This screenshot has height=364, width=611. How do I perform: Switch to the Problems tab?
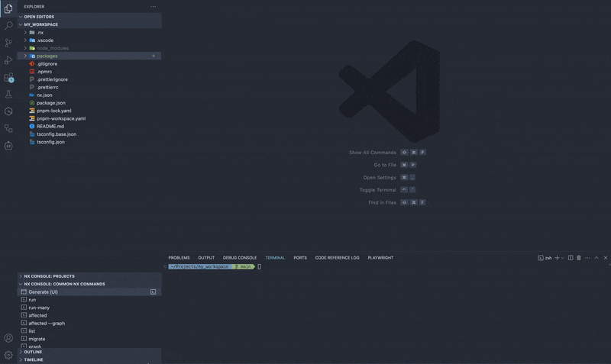[x=179, y=258]
